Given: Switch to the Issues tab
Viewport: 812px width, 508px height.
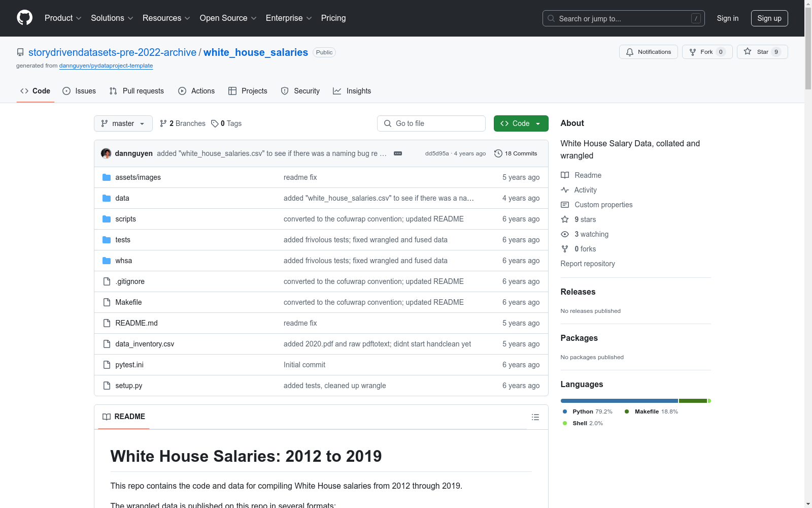Looking at the screenshot, I should pyautogui.click(x=79, y=91).
